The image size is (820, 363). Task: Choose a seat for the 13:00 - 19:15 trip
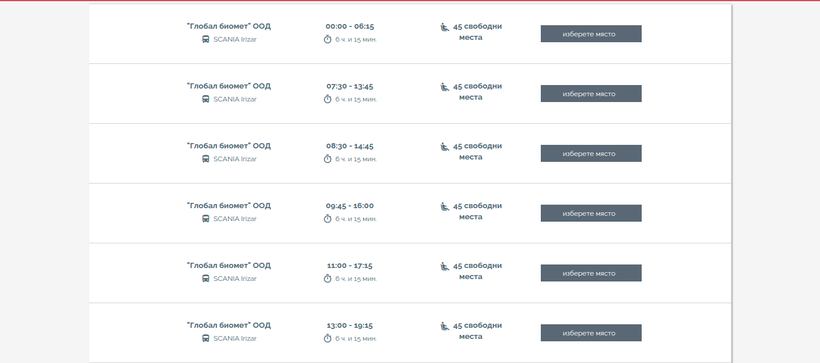tap(591, 333)
